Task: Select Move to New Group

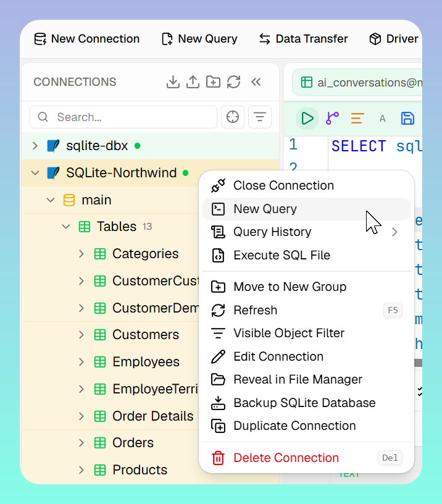Action: [306, 287]
